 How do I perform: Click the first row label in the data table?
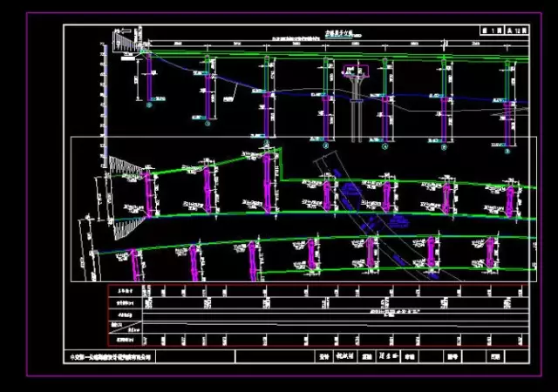(123, 290)
